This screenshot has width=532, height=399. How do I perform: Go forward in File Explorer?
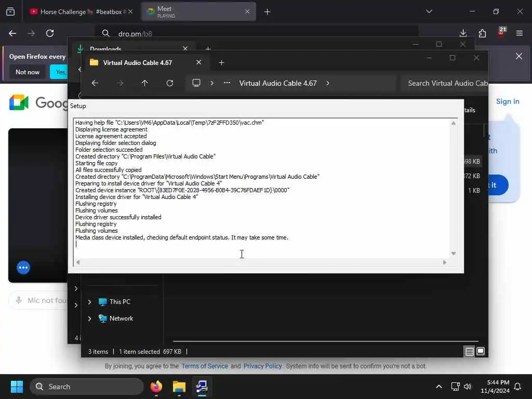(120, 83)
